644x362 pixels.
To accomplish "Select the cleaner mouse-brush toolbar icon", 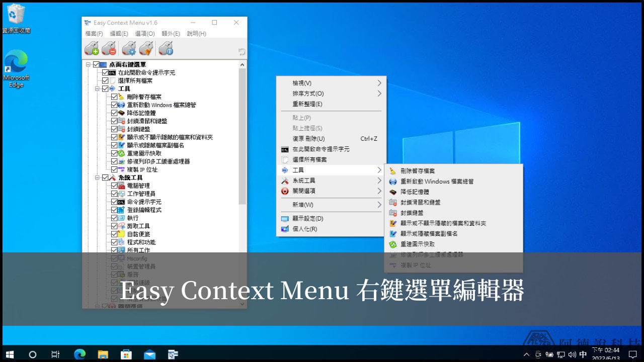I will coord(146,48).
